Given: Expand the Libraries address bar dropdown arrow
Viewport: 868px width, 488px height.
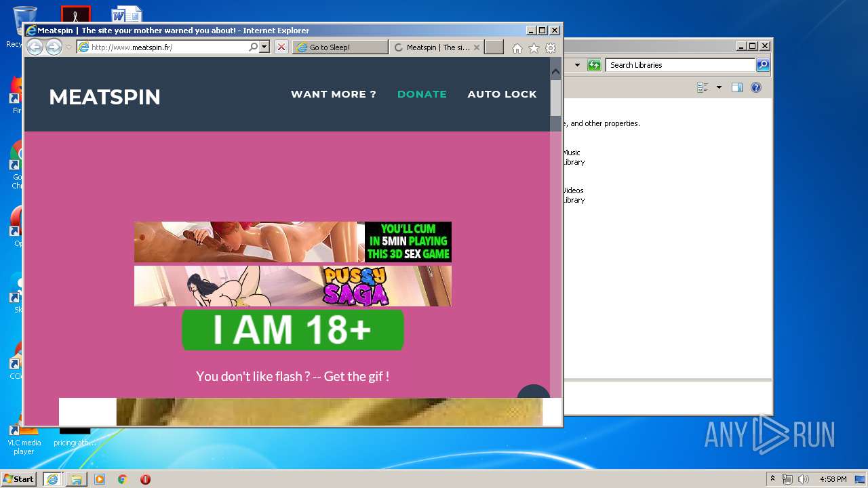Looking at the screenshot, I should tap(577, 65).
